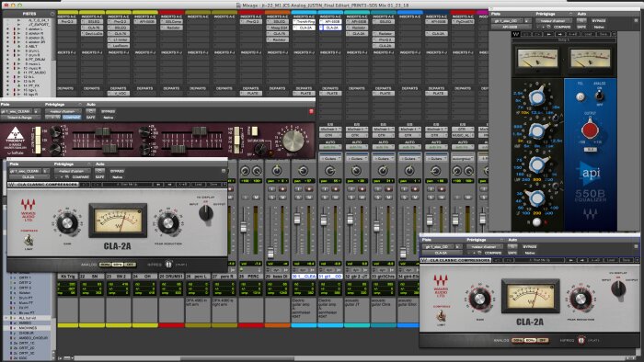This screenshot has width=644, height=362.
Task: Click Load button in left CLA-2A toolbar
Action: 199,185
